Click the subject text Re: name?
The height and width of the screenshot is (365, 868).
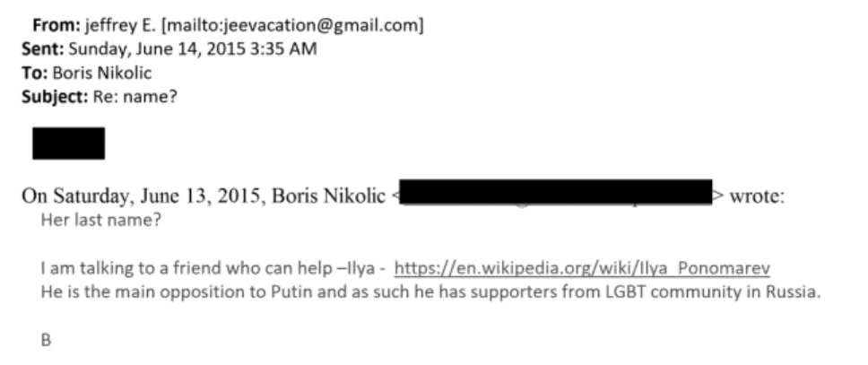coord(135,96)
